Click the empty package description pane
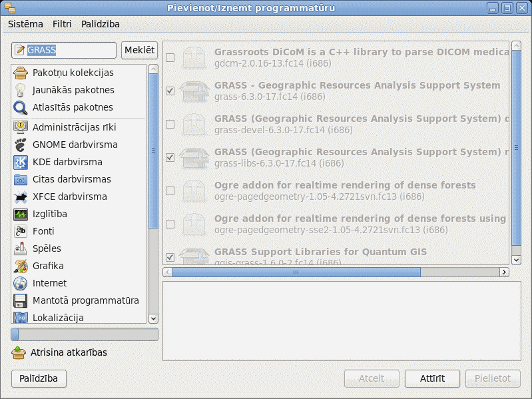 342,321
